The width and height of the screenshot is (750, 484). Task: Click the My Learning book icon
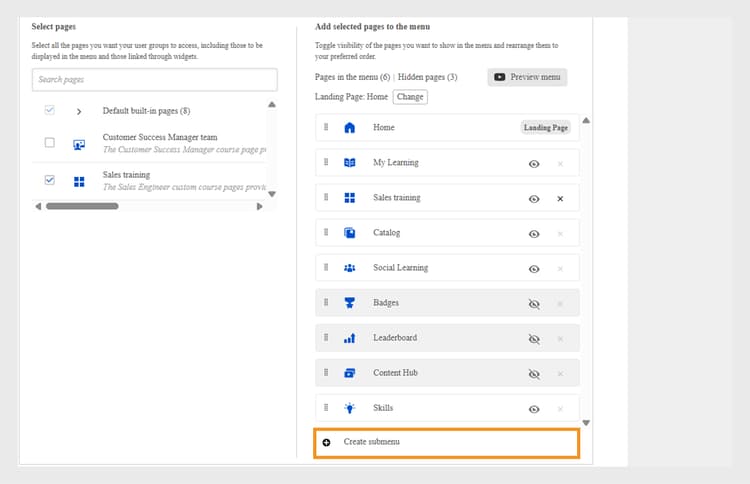349,163
